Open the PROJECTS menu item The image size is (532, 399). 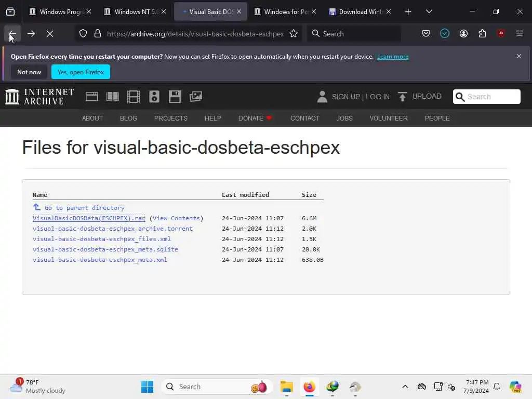click(x=170, y=118)
